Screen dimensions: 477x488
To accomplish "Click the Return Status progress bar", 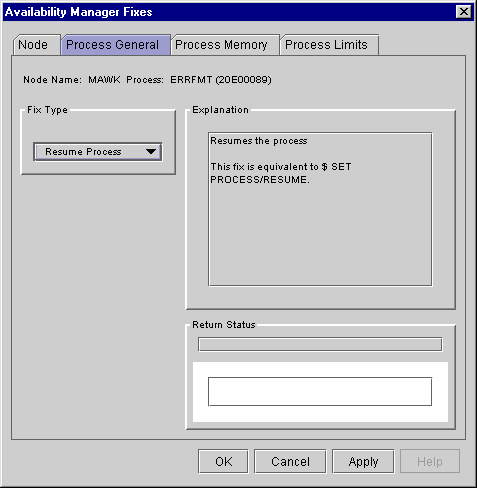I will point(320,344).
